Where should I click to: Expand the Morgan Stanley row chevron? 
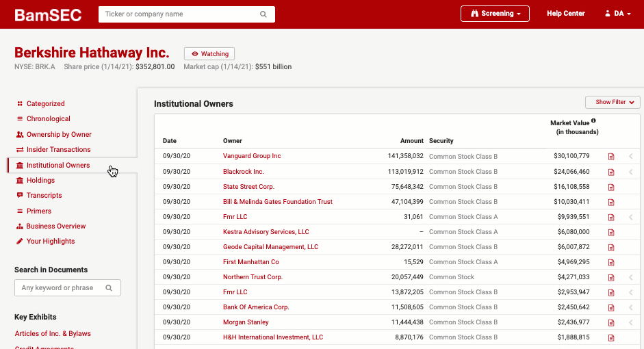(631, 322)
